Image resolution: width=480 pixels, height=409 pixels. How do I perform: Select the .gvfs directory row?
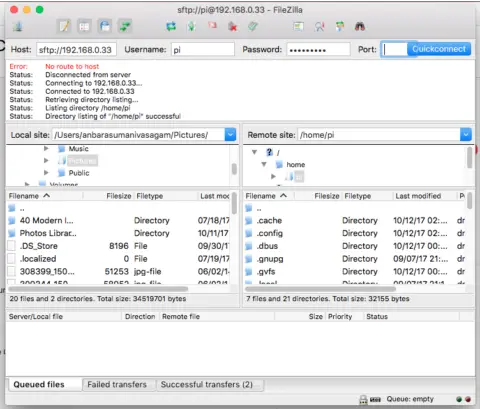click(355, 272)
